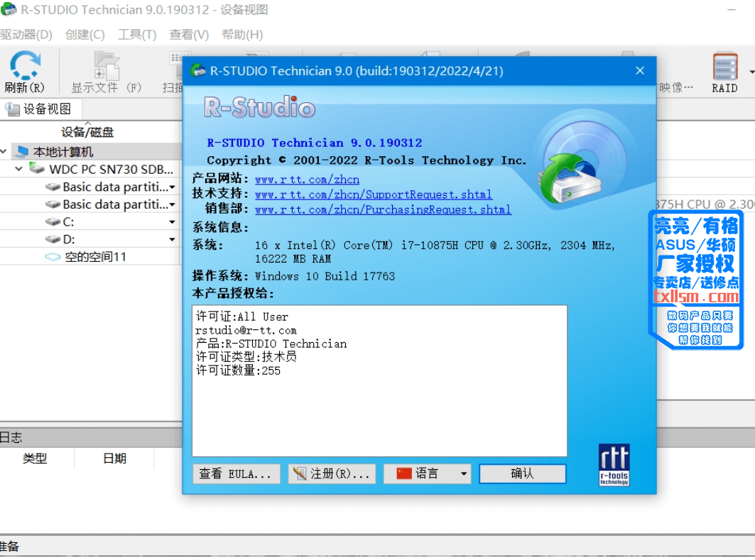The width and height of the screenshot is (755, 560).
Task: Click inside the license information text box
Action: (x=379, y=380)
